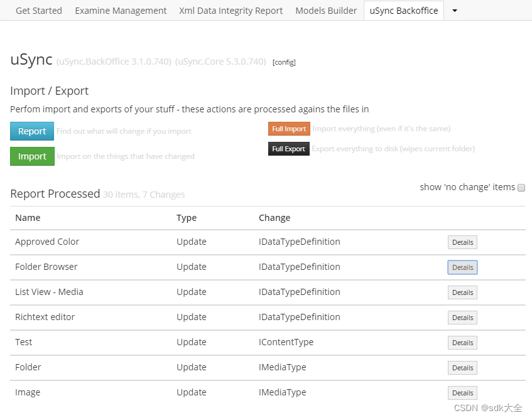This screenshot has height=418, width=532.
Task: Open the [config] link
Action: [x=284, y=62]
